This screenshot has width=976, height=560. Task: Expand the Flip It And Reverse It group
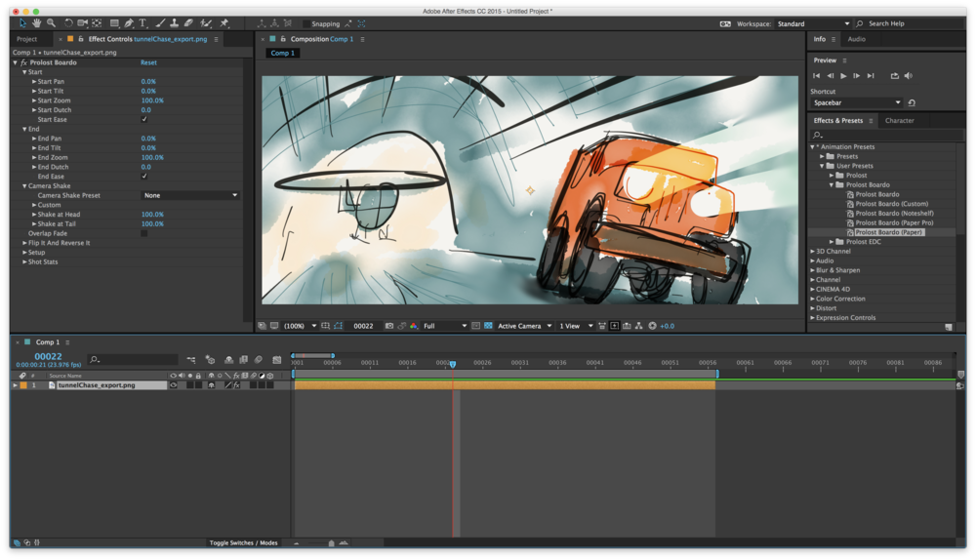tap(25, 243)
